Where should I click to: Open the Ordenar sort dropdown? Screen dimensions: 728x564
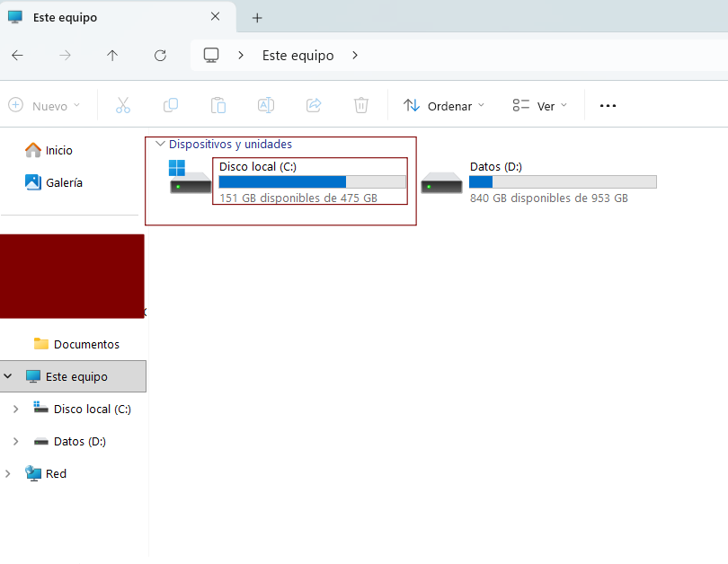(x=444, y=106)
